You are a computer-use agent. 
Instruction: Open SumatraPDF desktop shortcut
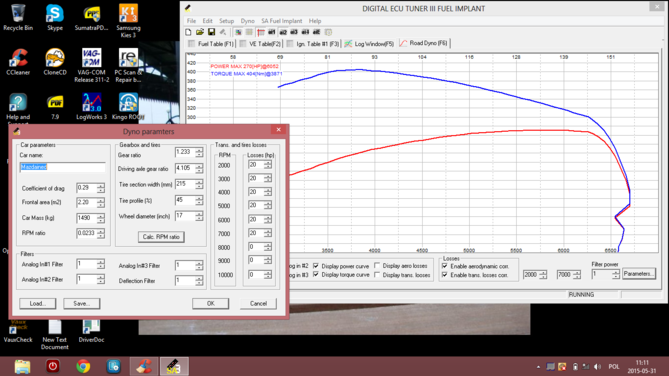click(91, 17)
